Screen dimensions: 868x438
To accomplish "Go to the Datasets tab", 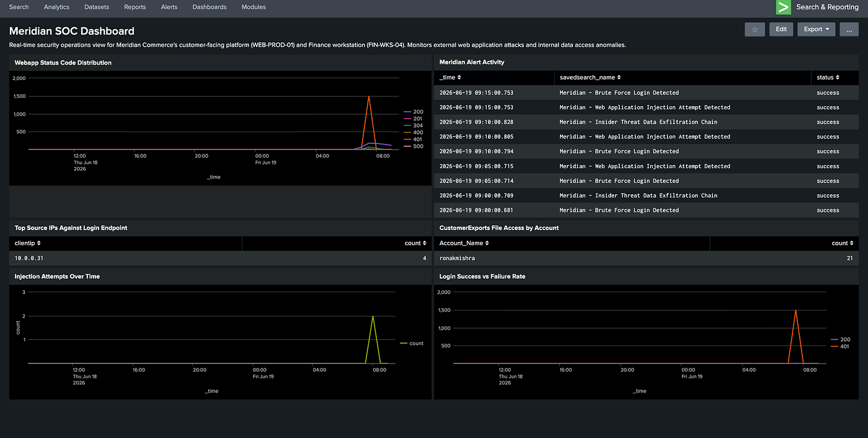I will (x=96, y=7).
